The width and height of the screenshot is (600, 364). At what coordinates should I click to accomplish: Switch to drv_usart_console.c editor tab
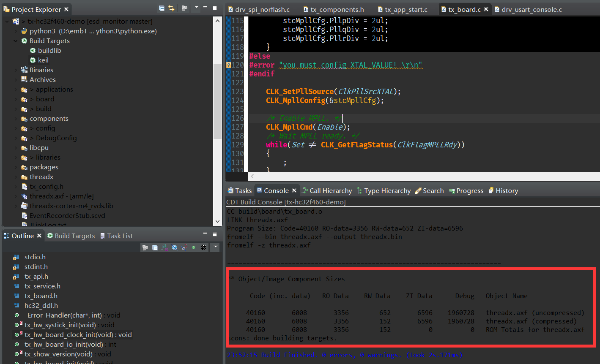tap(528, 9)
